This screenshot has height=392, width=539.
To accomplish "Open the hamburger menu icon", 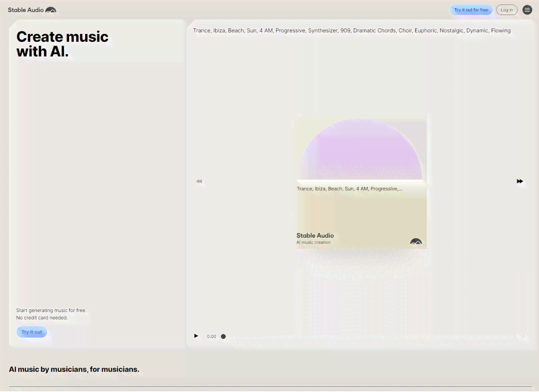I will (527, 10).
